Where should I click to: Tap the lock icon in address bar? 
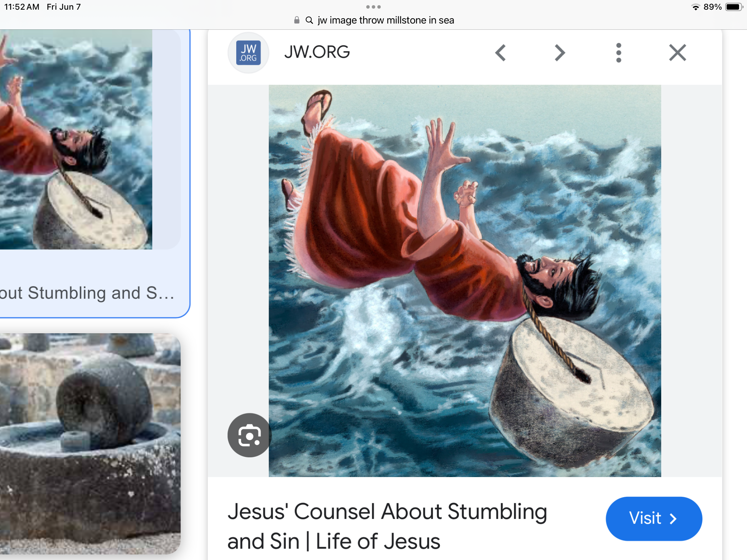point(296,20)
